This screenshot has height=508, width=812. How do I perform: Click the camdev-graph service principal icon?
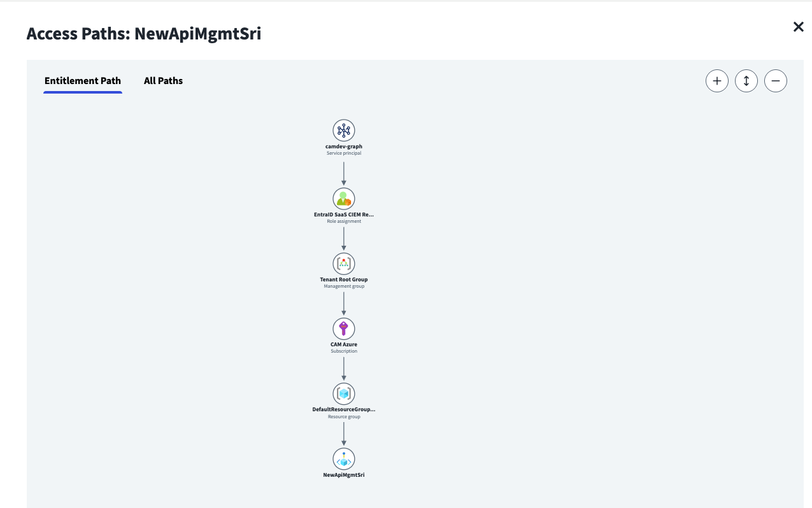(344, 131)
